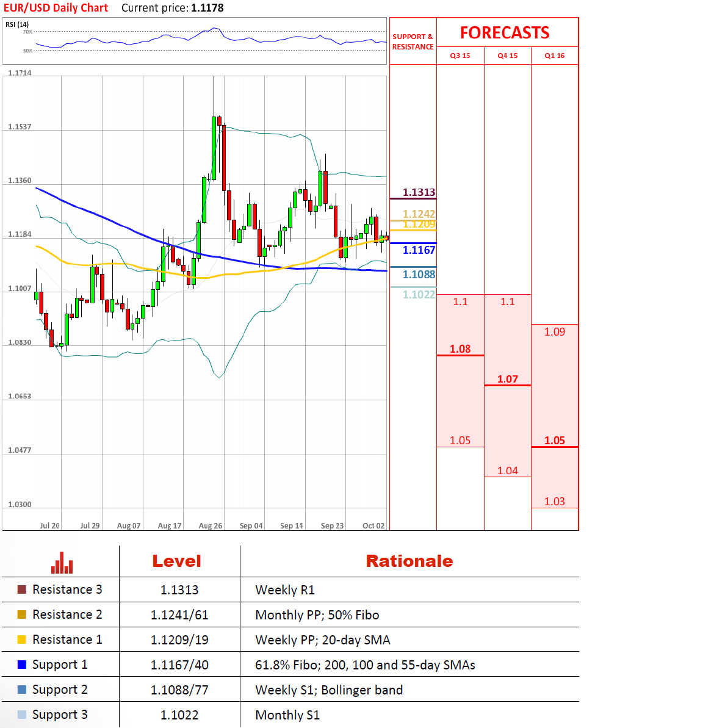Click the 'Aug 26' date axis label

click(x=211, y=525)
